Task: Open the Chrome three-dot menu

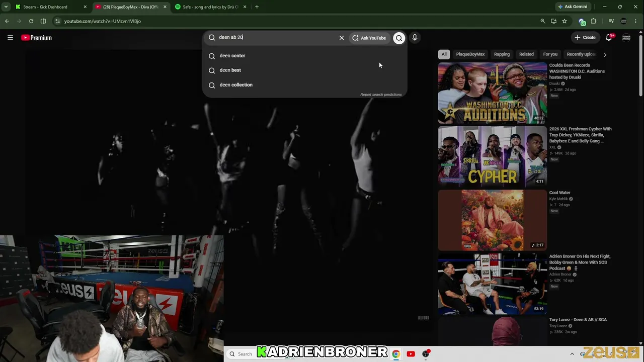Action: 636,21
